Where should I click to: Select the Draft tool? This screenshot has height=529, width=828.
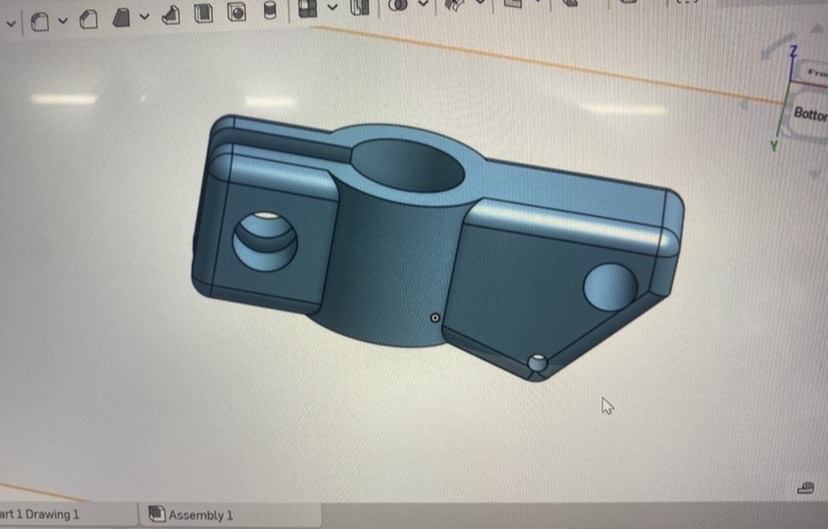(121, 15)
